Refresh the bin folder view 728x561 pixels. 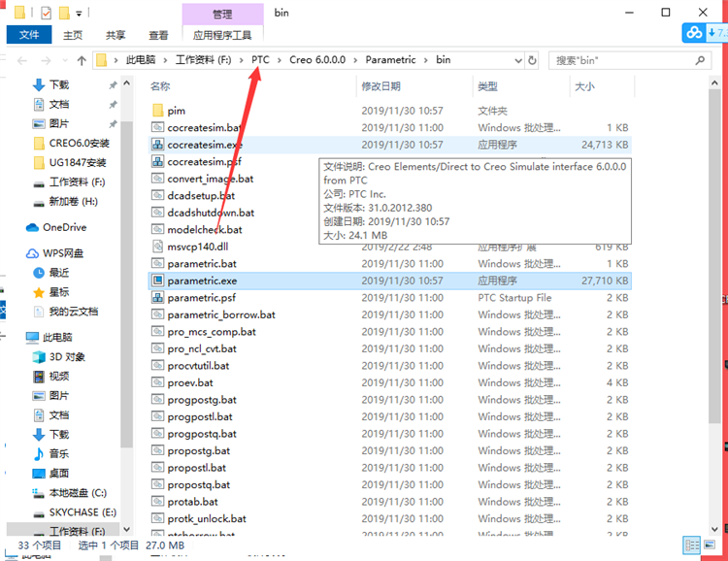[532, 60]
